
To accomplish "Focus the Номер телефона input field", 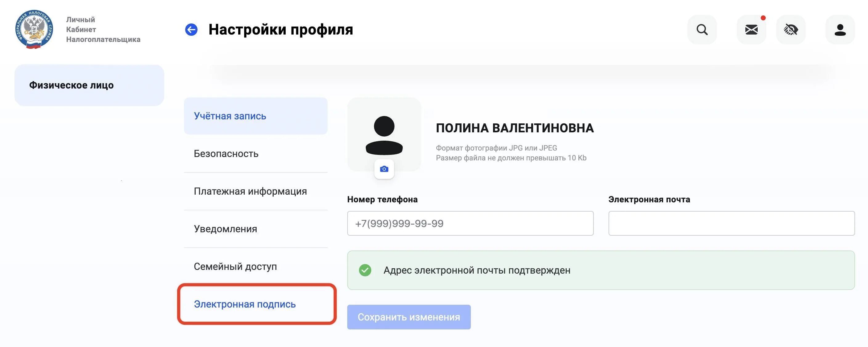I will pos(470,223).
